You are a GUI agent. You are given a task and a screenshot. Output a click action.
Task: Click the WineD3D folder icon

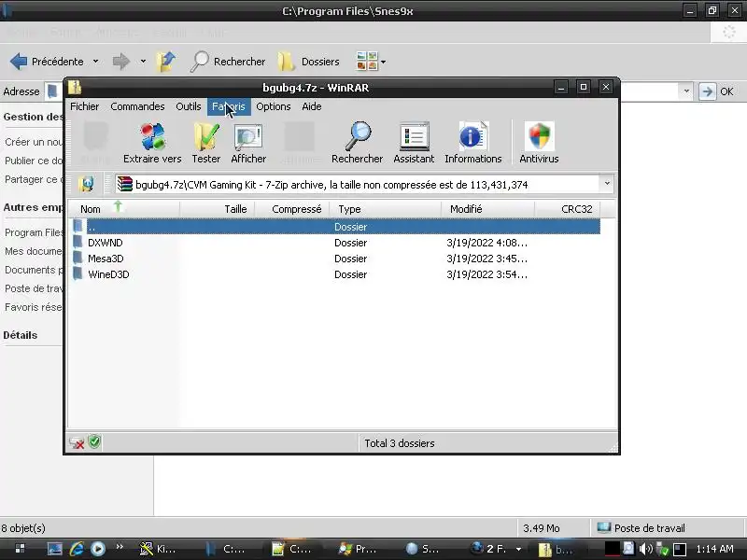pyautogui.click(x=78, y=273)
